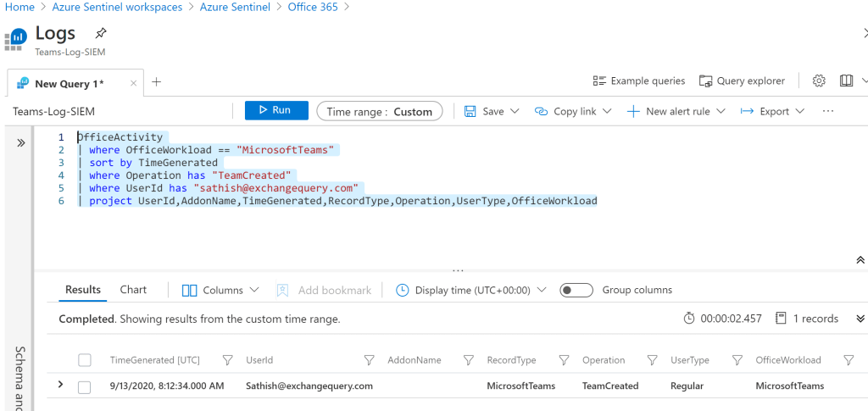Image resolution: width=868 pixels, height=411 pixels.
Task: Add a new query tab with plus
Action: pyautogui.click(x=156, y=82)
